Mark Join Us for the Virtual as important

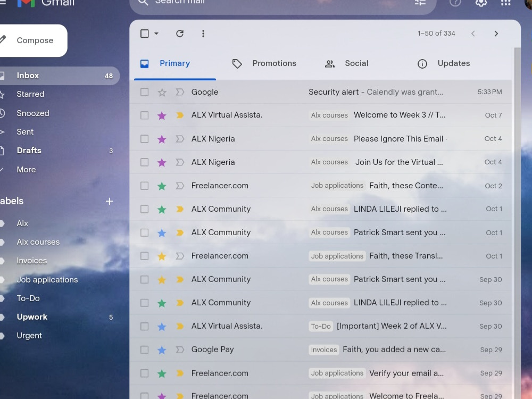coord(180,162)
